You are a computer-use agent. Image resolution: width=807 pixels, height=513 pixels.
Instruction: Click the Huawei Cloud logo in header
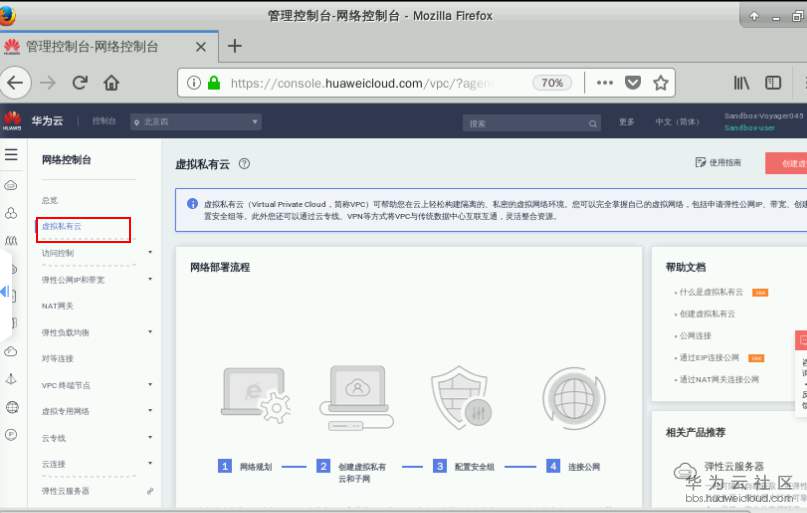coord(12,120)
